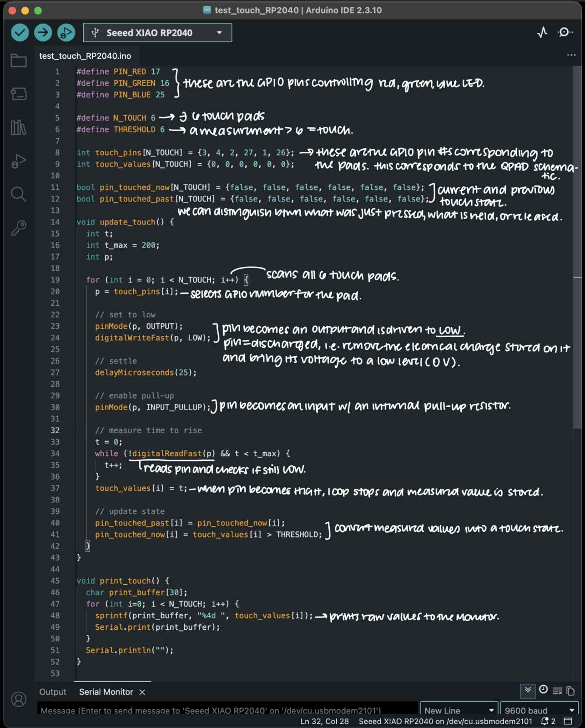The height and width of the screenshot is (728, 585).
Task: Click the Serial Monitor message input field
Action: (227, 709)
